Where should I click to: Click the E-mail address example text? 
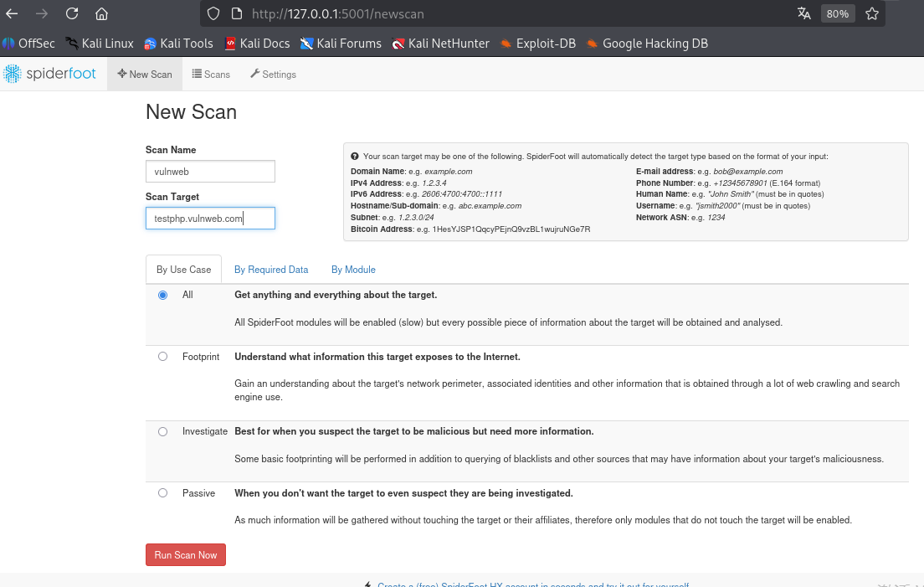click(747, 172)
